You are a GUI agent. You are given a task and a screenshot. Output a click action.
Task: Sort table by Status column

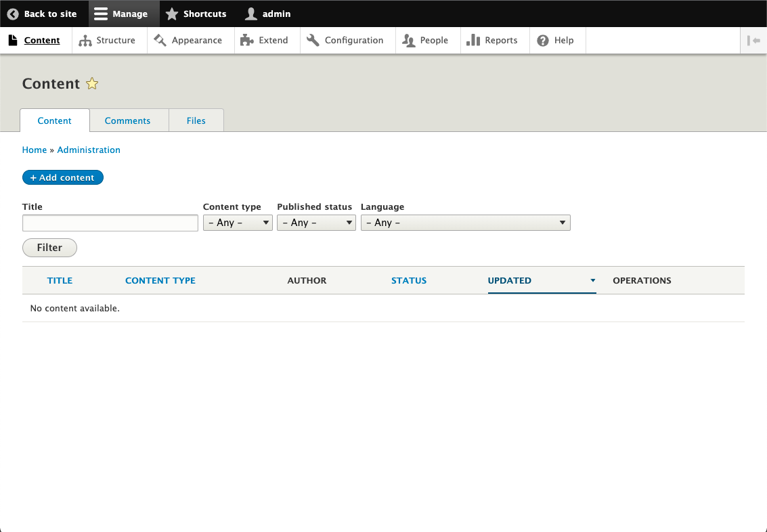[409, 281]
